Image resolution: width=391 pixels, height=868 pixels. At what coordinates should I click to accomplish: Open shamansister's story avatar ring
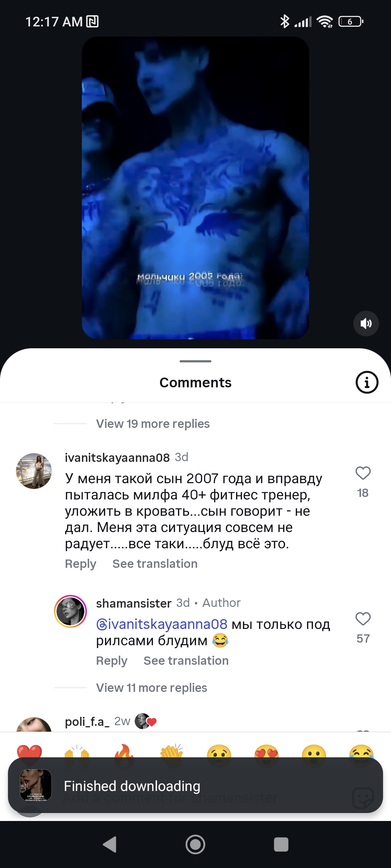pyautogui.click(x=70, y=611)
